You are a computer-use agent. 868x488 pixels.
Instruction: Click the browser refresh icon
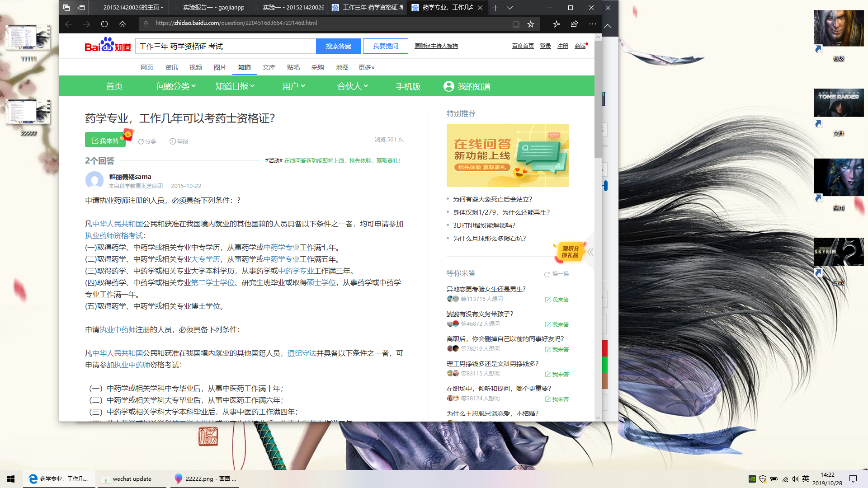(104, 24)
